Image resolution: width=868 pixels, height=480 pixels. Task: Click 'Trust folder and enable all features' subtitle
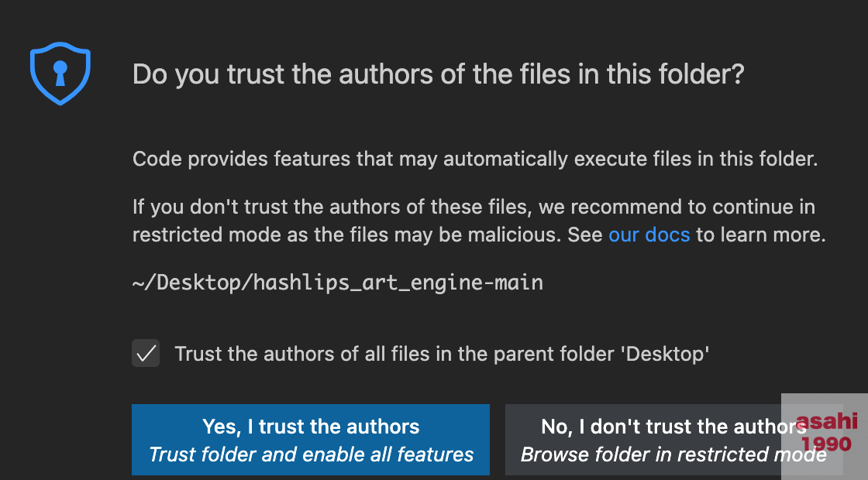click(x=311, y=454)
